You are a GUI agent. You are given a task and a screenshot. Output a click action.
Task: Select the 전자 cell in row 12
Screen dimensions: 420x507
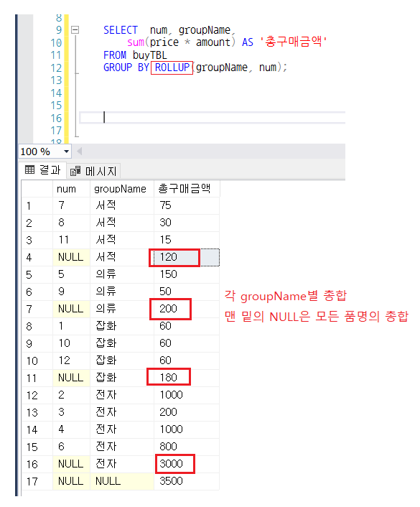122,395
